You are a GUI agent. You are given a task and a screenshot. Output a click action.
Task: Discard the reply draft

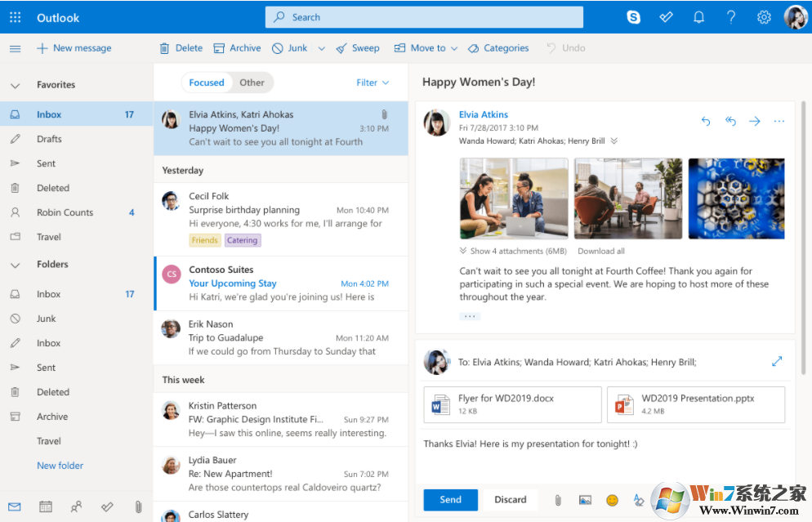pos(510,500)
